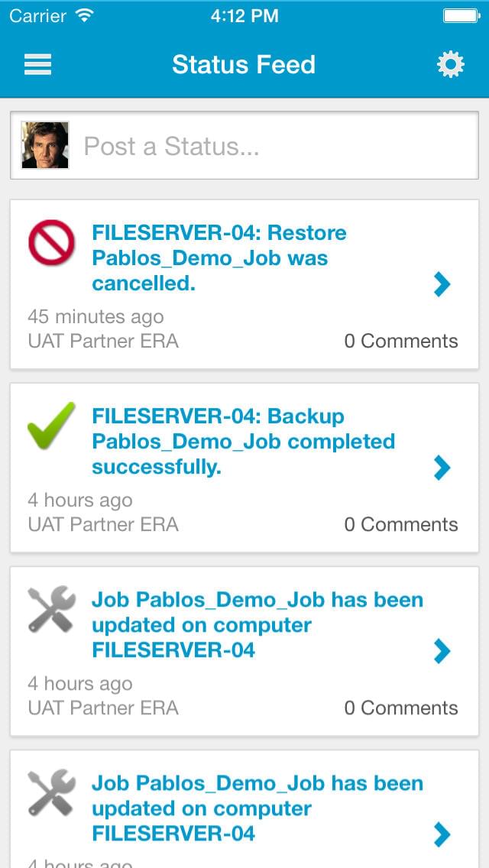
Task: Expand the completed Backup job entry
Action: [442, 468]
